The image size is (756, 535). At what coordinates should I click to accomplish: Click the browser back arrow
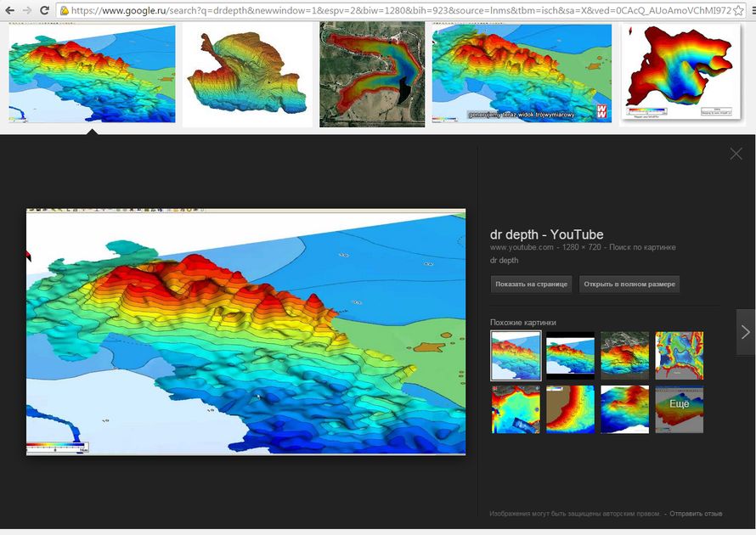[x=9, y=10]
